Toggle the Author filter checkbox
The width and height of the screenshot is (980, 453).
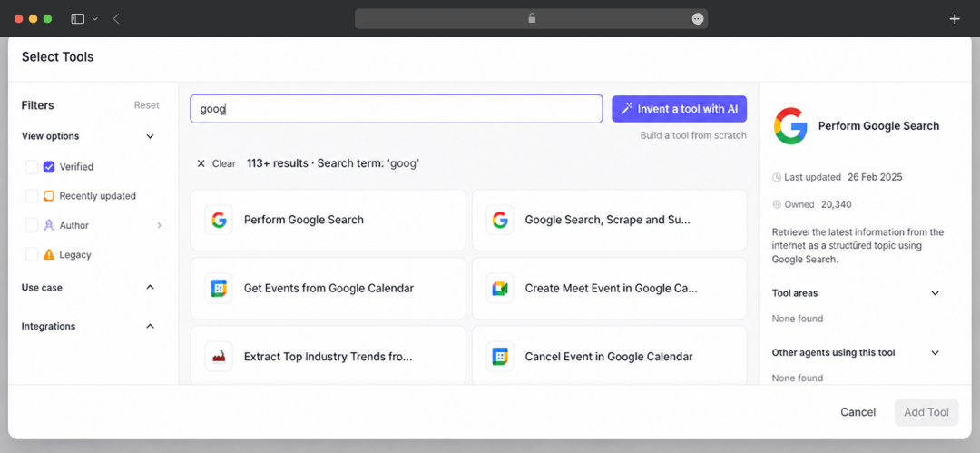pos(32,225)
